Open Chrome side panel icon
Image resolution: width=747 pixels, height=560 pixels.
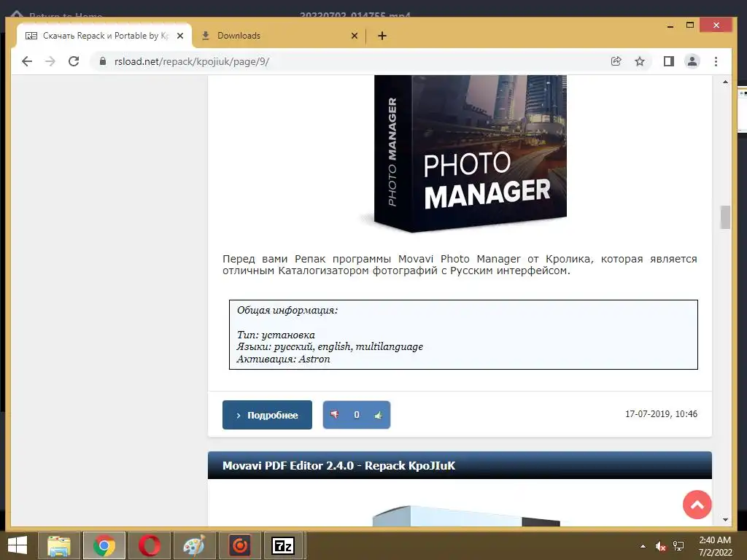click(669, 61)
